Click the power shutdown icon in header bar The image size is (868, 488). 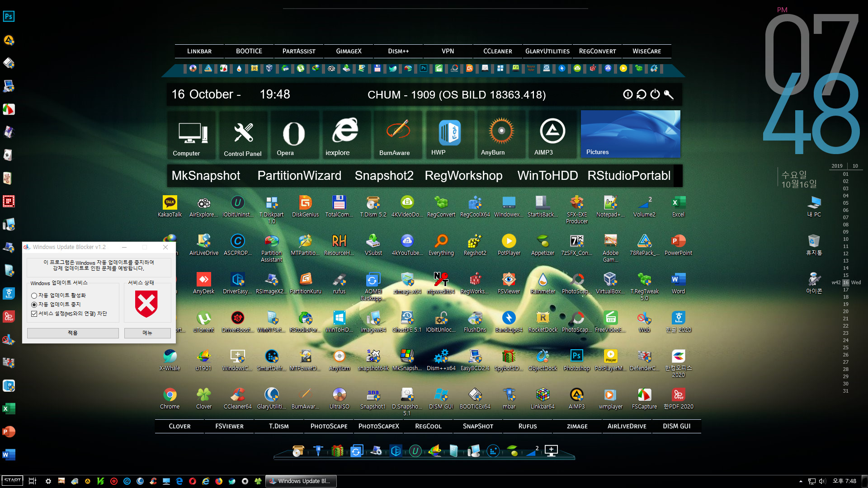click(x=655, y=94)
